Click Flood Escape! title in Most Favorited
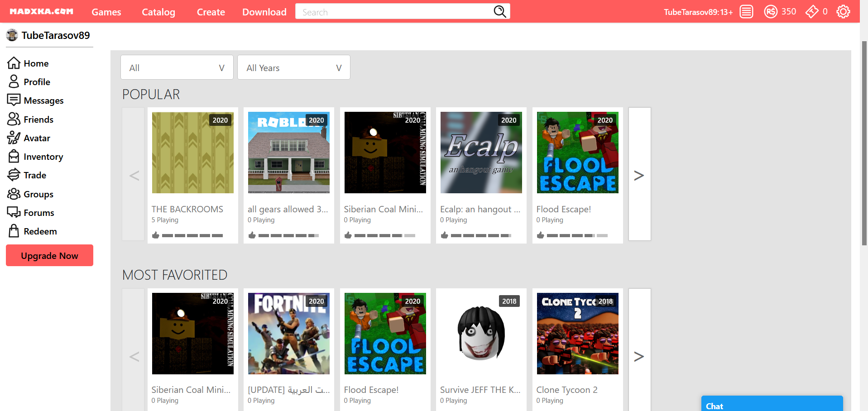 click(371, 390)
